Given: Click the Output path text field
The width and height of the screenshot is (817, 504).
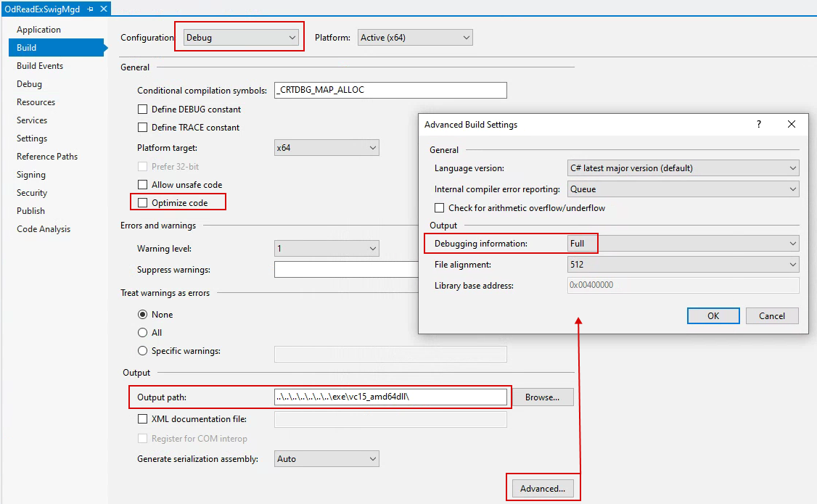Looking at the screenshot, I should point(390,397).
